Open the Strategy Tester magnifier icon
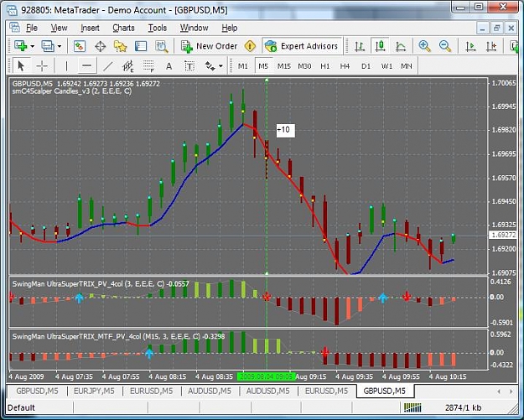Screen dimensions: 524x420 pos(162,46)
